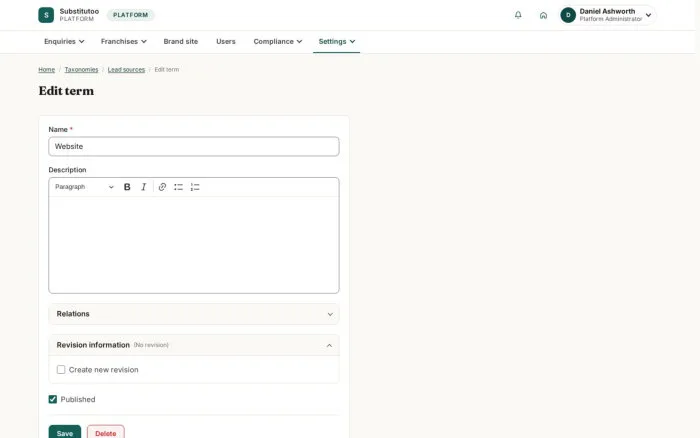
Task: Focus the Name input field
Action: click(194, 146)
